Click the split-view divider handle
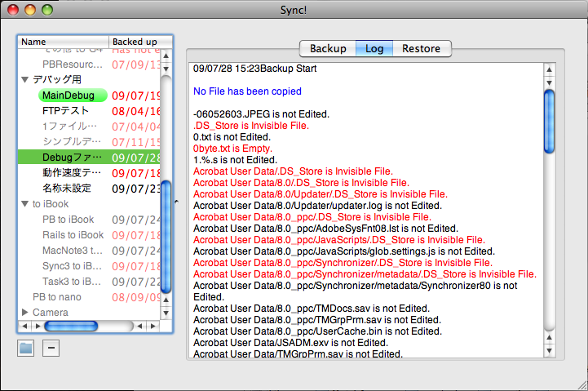The width and height of the screenshot is (588, 391). coord(176,202)
